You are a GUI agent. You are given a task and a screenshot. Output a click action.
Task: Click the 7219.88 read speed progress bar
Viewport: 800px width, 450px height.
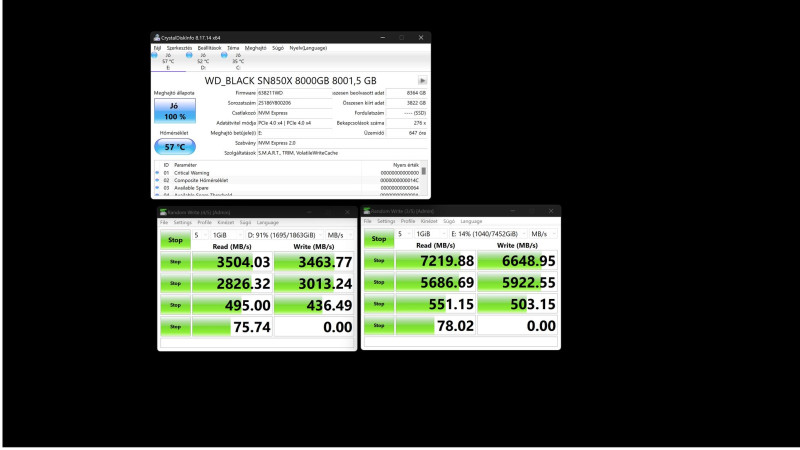click(x=435, y=261)
